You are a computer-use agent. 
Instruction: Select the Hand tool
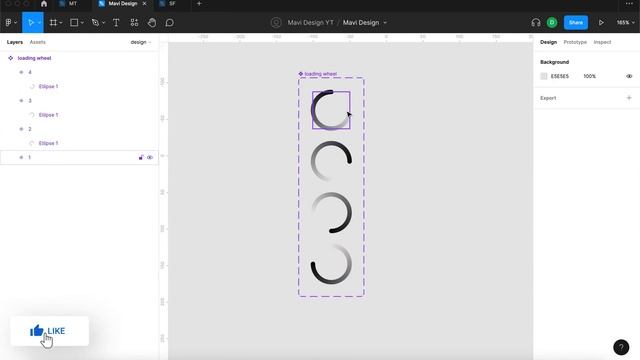point(152,23)
